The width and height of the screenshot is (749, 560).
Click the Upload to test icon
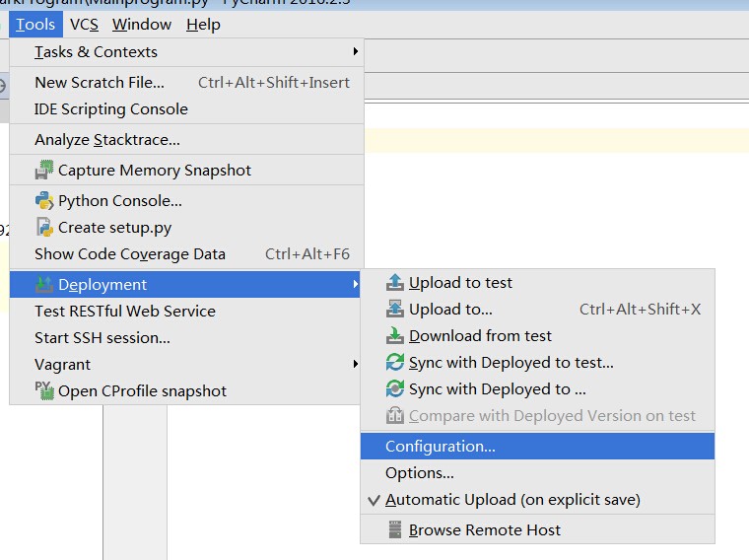click(x=394, y=282)
